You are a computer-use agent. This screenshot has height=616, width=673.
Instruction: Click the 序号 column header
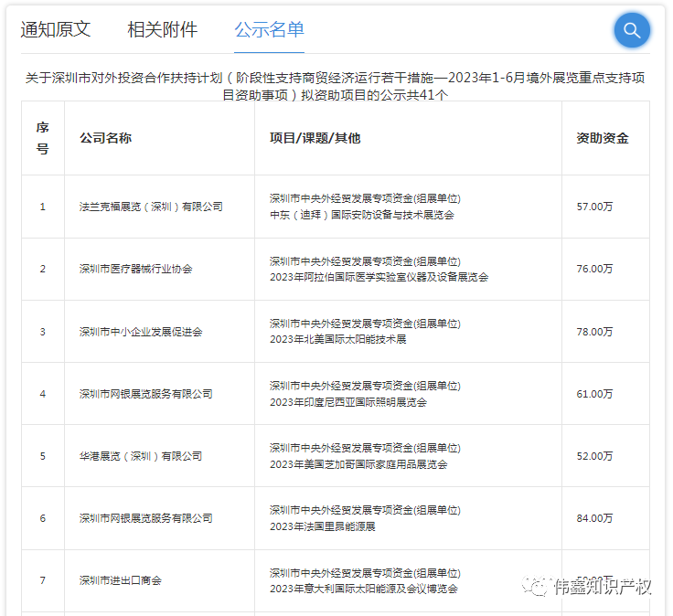tap(42, 138)
